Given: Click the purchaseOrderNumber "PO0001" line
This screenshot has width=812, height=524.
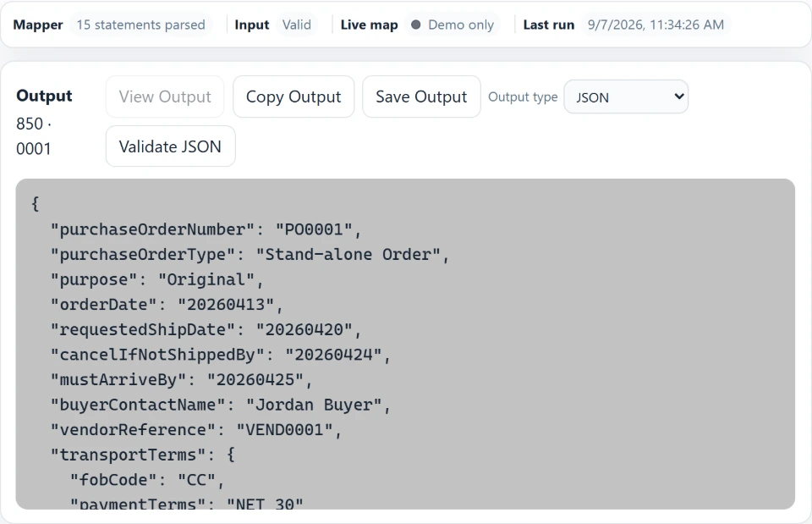Looking at the screenshot, I should tap(206, 229).
